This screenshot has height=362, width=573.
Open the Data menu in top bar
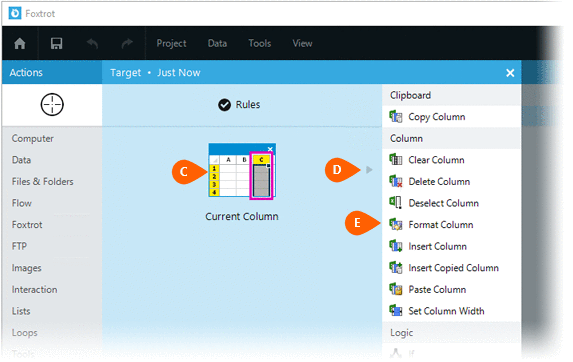217,43
